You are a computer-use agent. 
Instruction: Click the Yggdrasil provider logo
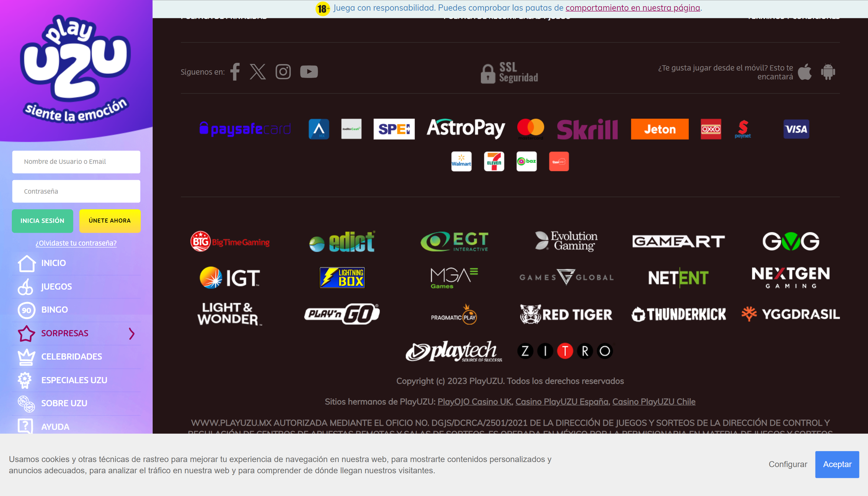(x=791, y=314)
